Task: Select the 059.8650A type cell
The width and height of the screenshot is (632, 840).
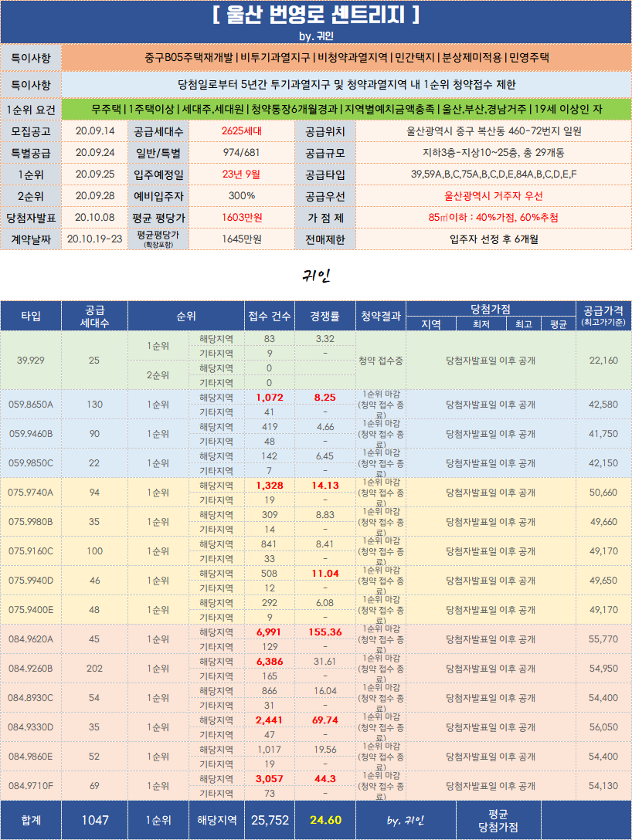Action: pos(31,405)
